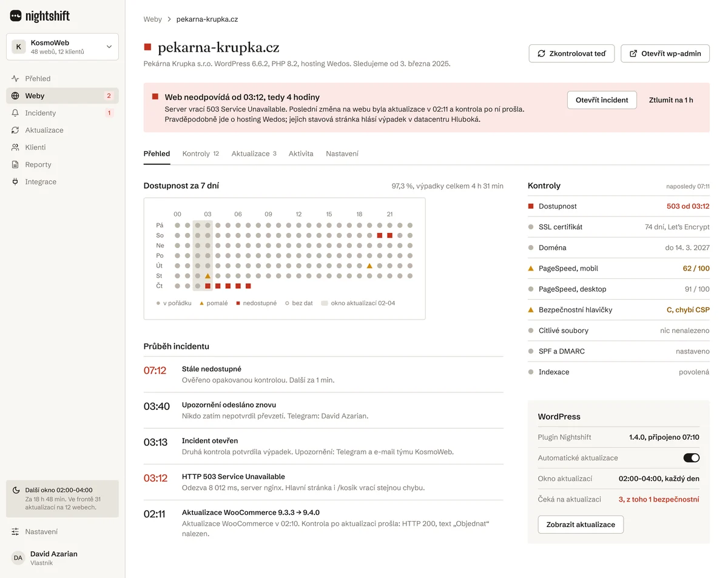
Task: Click the Saturday 20:00 outage square
Action: [380, 235]
